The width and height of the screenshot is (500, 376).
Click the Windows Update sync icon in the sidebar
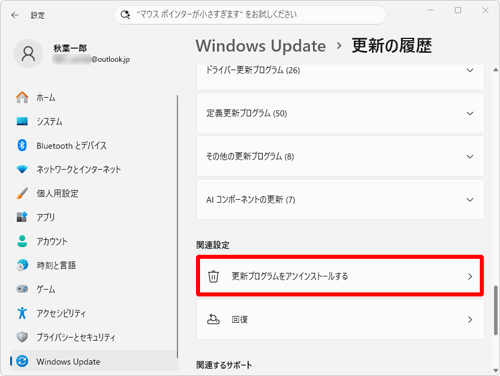tap(22, 361)
